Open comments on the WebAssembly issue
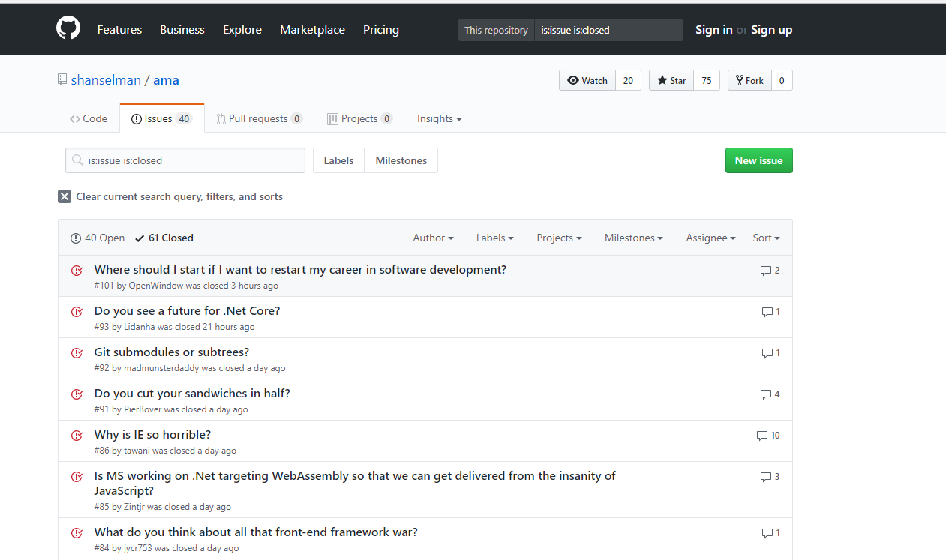Viewport: 946px width, 560px height. pyautogui.click(x=770, y=477)
